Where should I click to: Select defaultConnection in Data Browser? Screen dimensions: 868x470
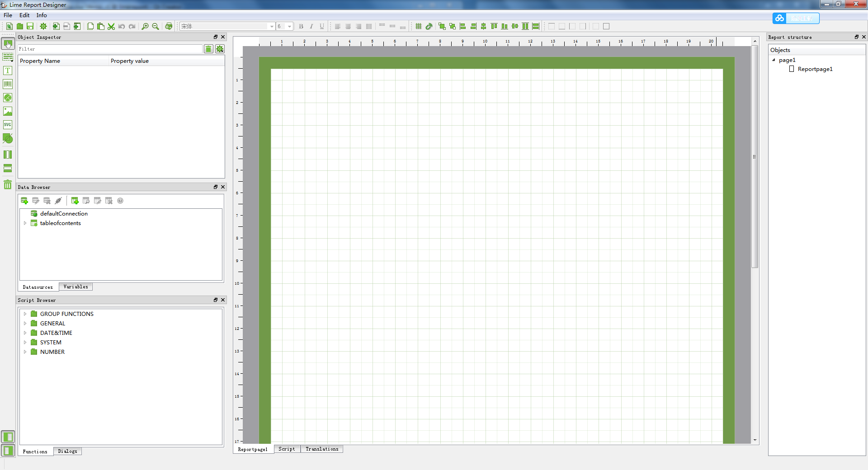coord(64,214)
